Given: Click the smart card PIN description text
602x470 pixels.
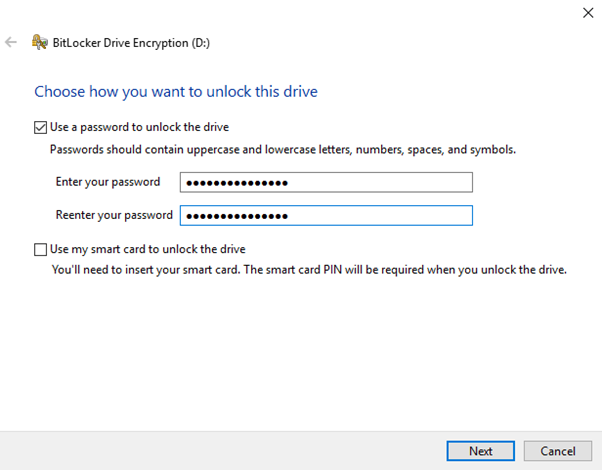Looking at the screenshot, I should pos(309,270).
